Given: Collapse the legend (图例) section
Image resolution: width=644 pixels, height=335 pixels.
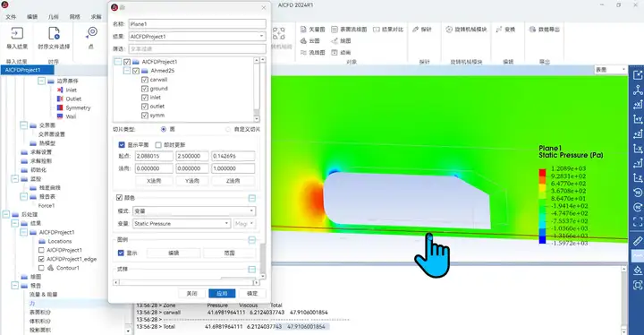Looking at the screenshot, I should pos(252,240).
